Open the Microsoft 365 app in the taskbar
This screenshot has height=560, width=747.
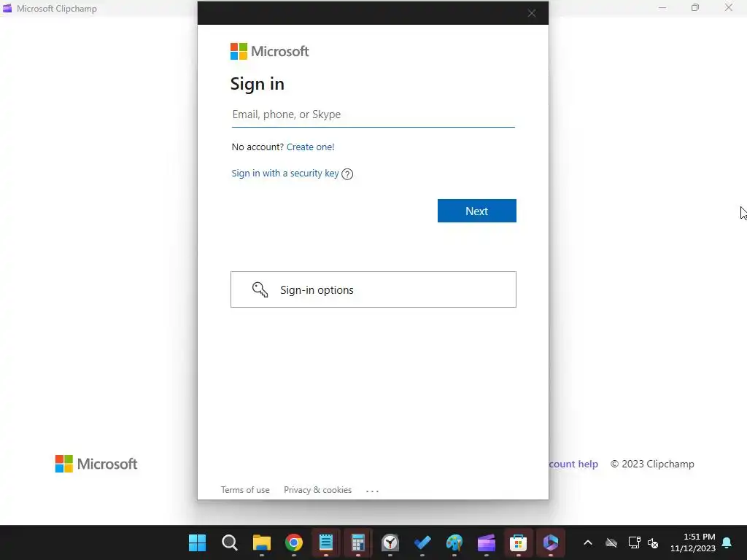[551, 542]
